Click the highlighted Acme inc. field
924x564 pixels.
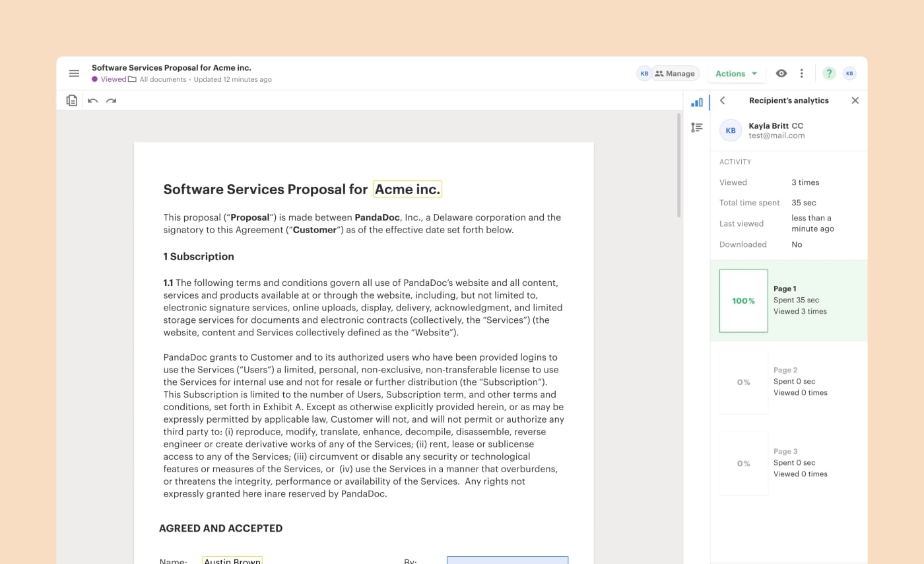pos(407,189)
